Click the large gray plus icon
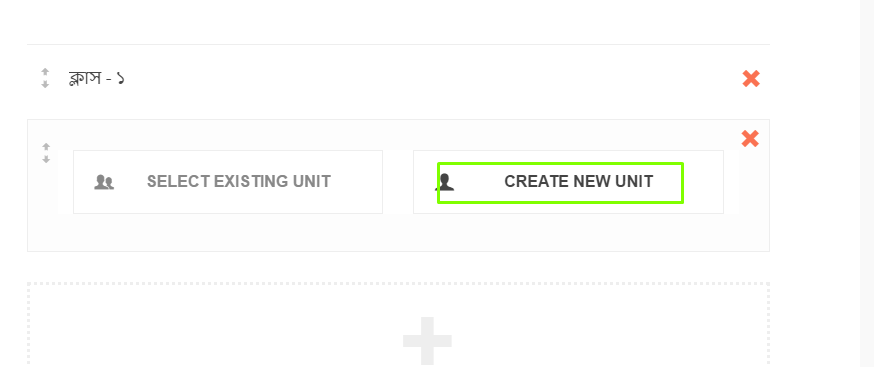 427,341
